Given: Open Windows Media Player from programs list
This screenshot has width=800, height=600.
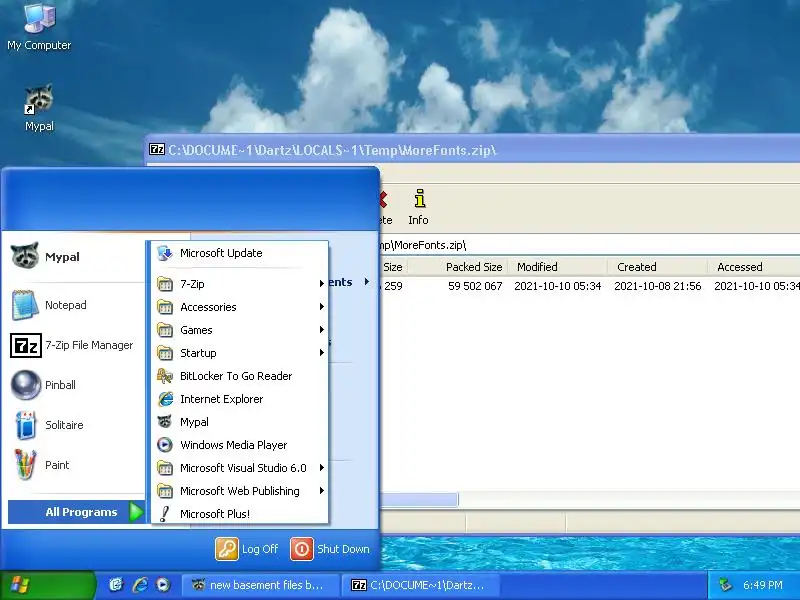Looking at the screenshot, I should (240, 445).
